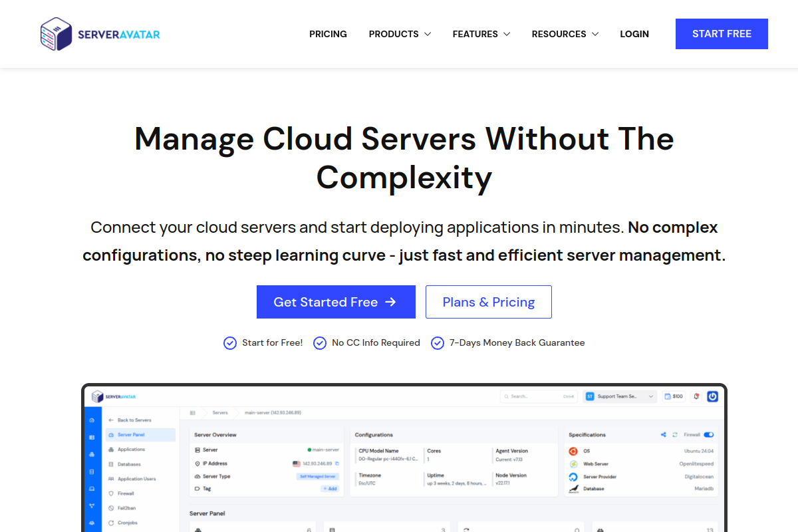Toggle the Firewall switch

click(x=709, y=435)
